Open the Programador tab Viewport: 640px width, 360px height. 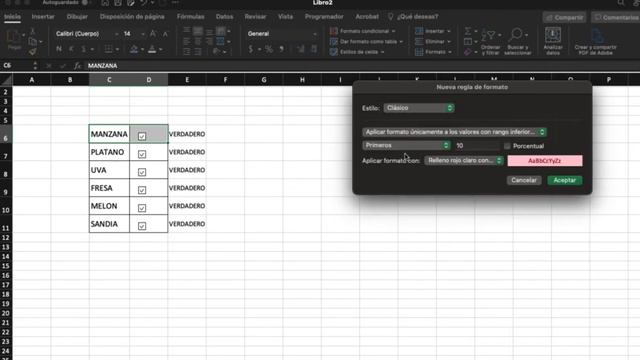[324, 17]
